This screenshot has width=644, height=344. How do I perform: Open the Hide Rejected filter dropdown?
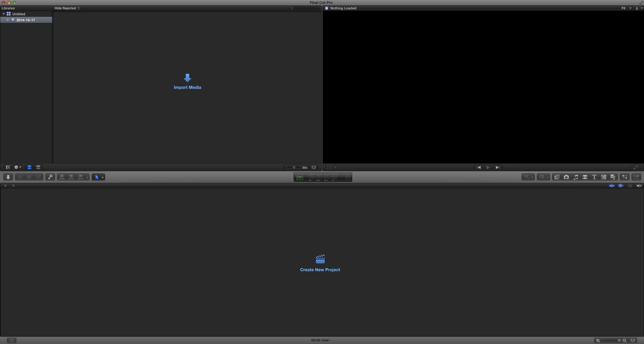click(x=67, y=8)
